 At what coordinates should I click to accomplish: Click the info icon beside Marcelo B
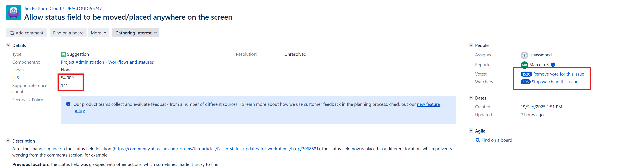click(553, 64)
